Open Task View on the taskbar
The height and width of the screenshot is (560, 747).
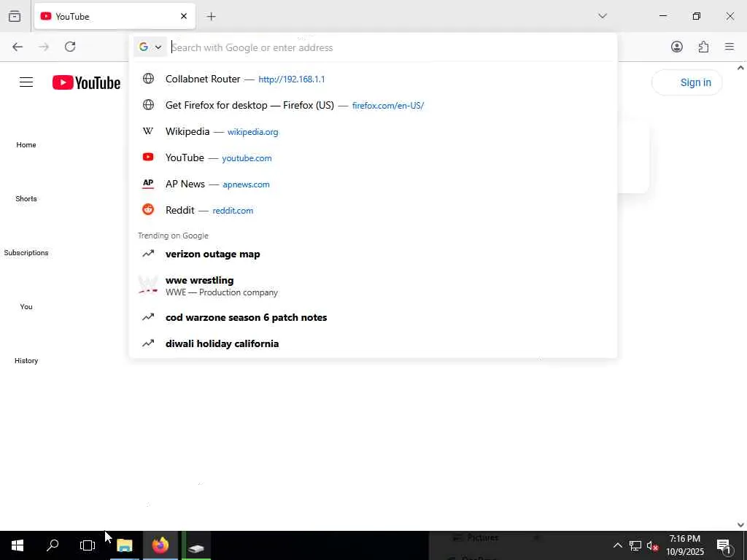click(x=88, y=545)
